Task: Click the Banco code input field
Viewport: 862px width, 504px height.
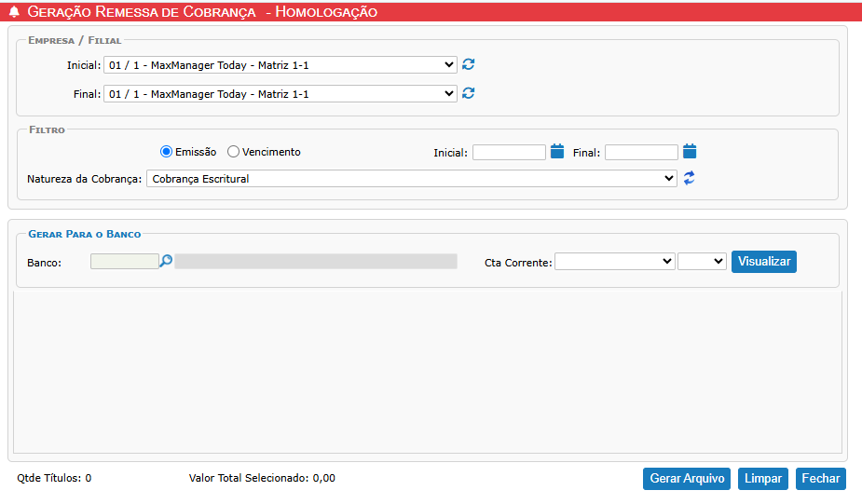Action: 124,262
